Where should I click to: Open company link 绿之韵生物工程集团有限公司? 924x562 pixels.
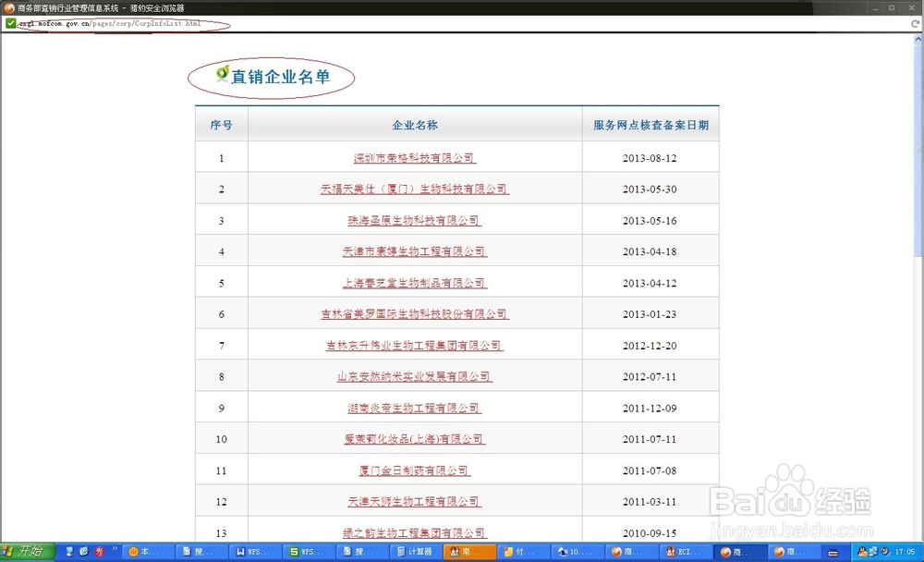[x=415, y=533]
